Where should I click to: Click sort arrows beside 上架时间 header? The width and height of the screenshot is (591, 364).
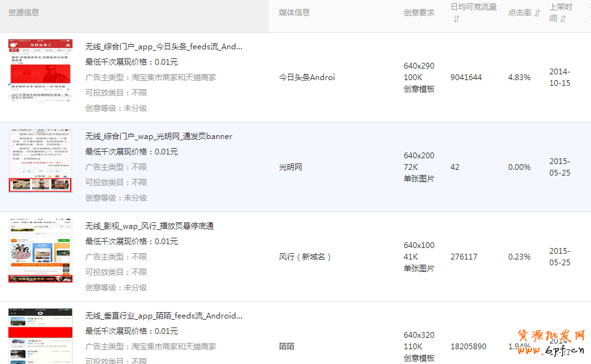[563, 19]
